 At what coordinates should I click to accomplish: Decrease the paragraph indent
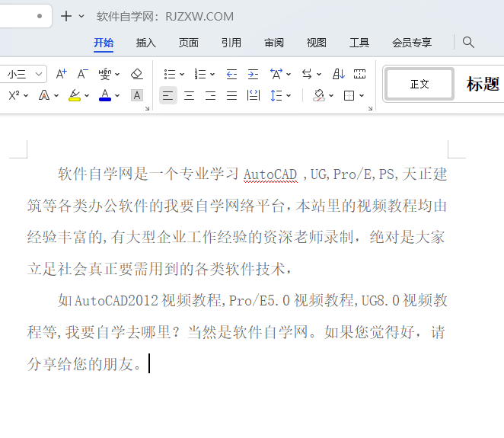pyautogui.click(x=231, y=75)
